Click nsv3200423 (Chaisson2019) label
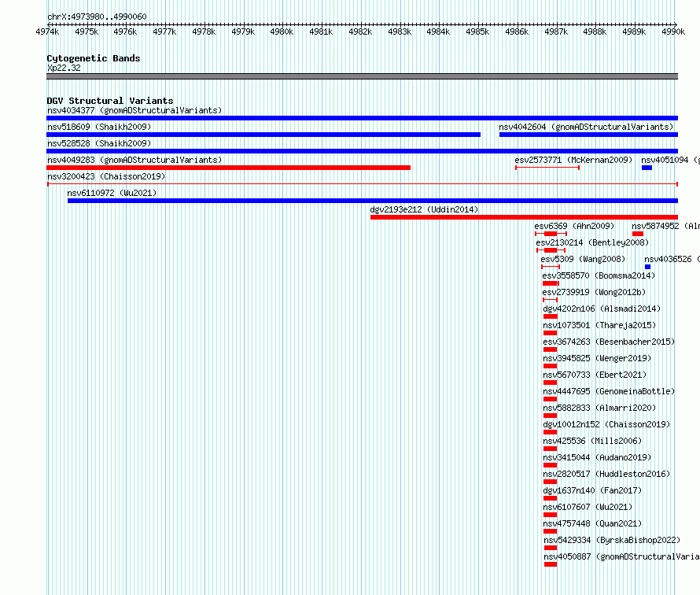700x595 pixels. pos(106,176)
